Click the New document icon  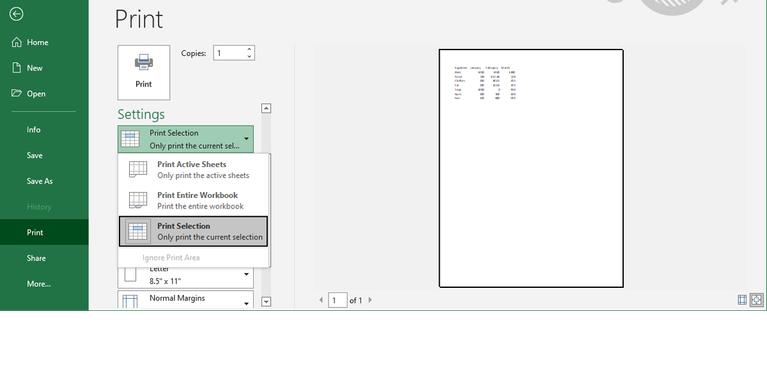coord(17,68)
